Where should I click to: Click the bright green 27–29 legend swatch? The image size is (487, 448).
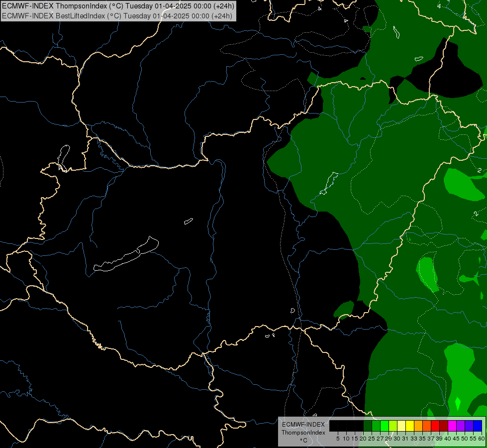pyautogui.click(x=385, y=426)
